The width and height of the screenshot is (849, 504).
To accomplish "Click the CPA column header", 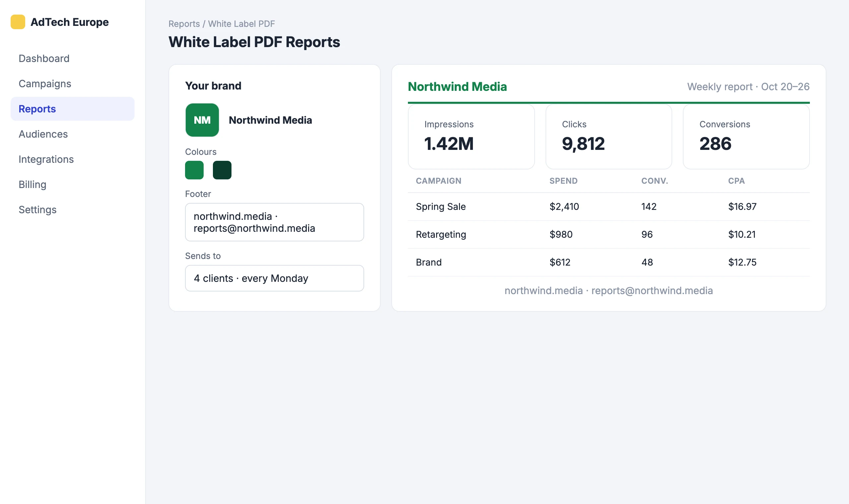I will pyautogui.click(x=736, y=181).
